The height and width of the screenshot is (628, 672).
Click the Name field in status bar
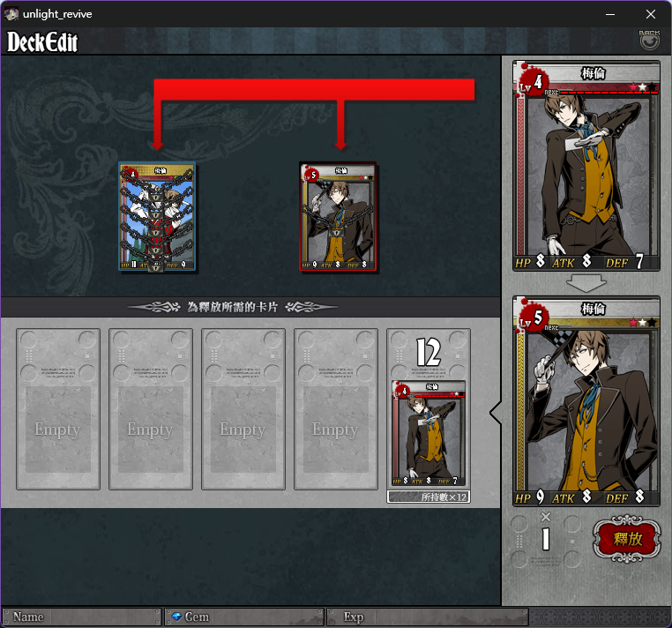tap(82, 617)
